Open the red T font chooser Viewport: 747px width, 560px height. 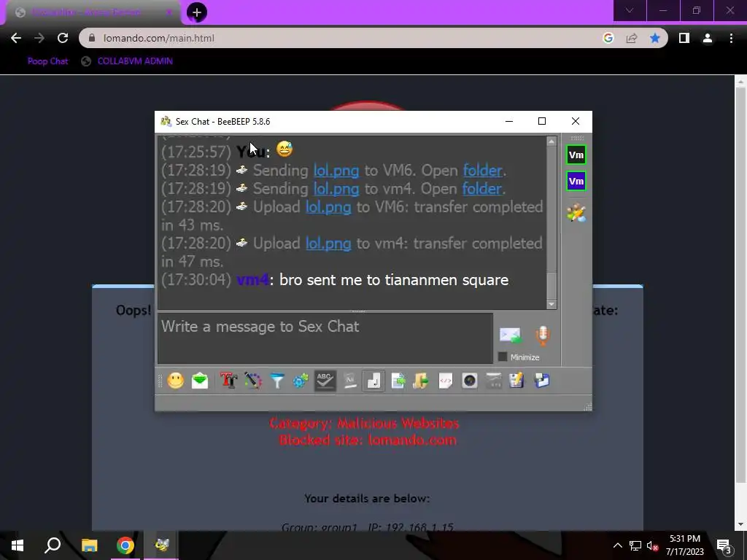228,381
